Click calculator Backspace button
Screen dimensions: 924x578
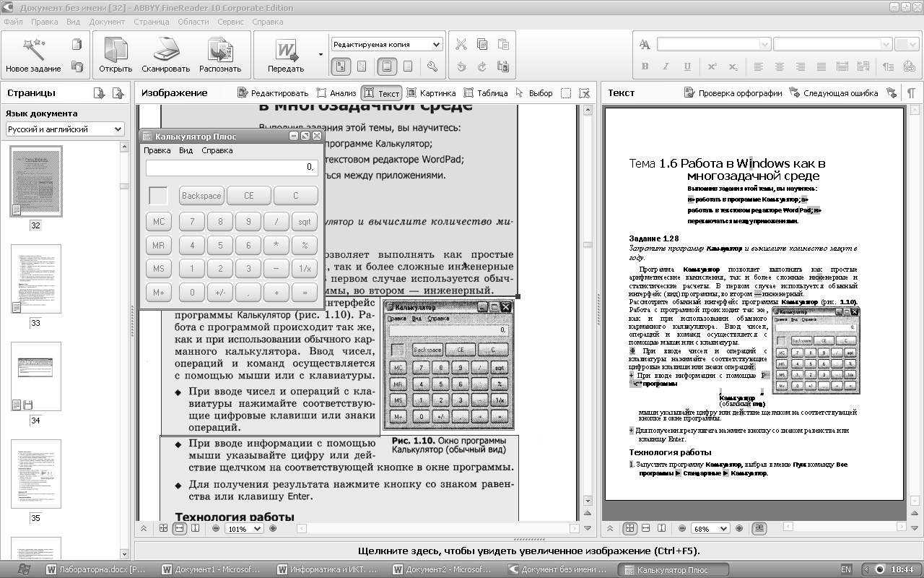pyautogui.click(x=201, y=195)
